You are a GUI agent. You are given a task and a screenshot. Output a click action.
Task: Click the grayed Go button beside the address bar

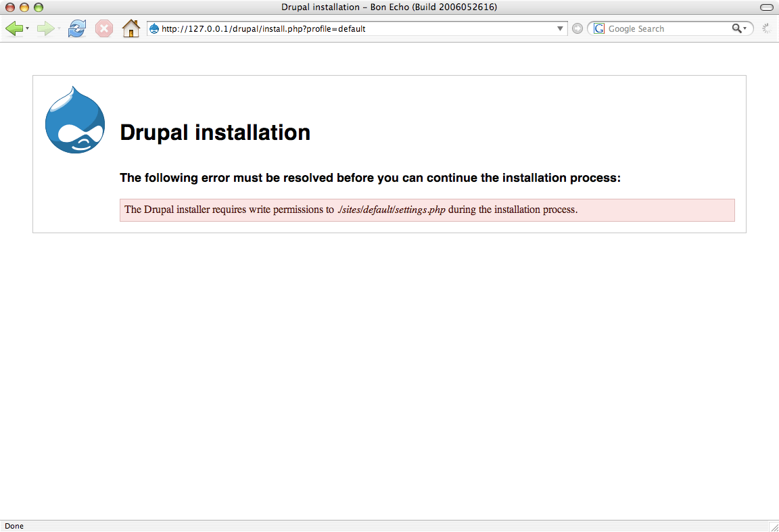point(577,28)
